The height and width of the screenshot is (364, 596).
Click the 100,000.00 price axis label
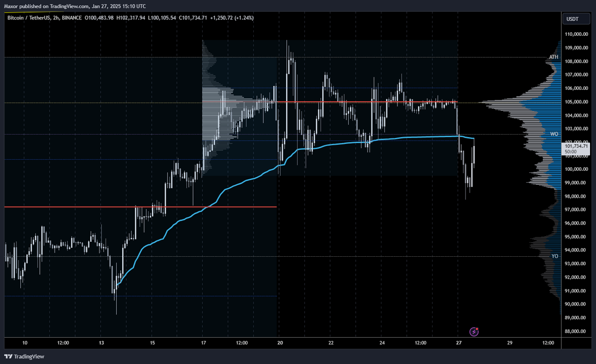point(576,169)
